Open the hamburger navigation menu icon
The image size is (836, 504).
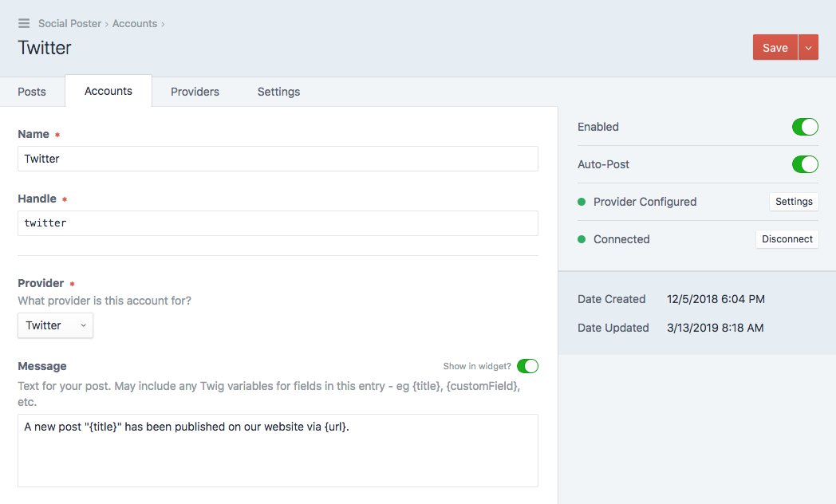[x=24, y=23]
